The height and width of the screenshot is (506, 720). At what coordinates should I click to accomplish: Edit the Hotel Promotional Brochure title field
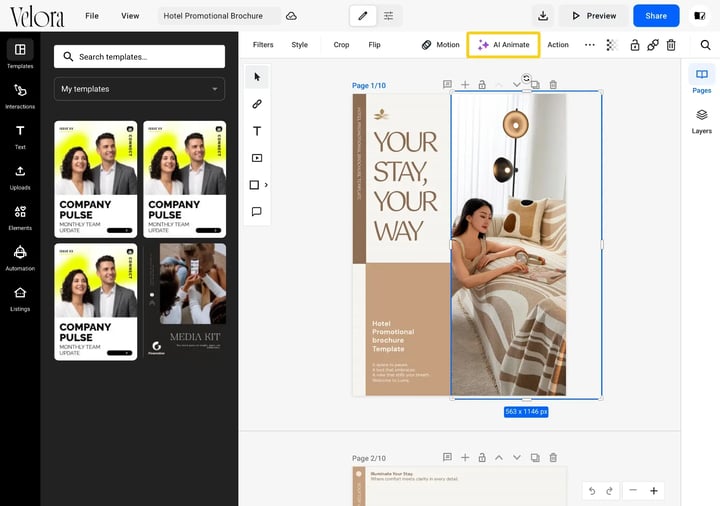[x=219, y=16]
